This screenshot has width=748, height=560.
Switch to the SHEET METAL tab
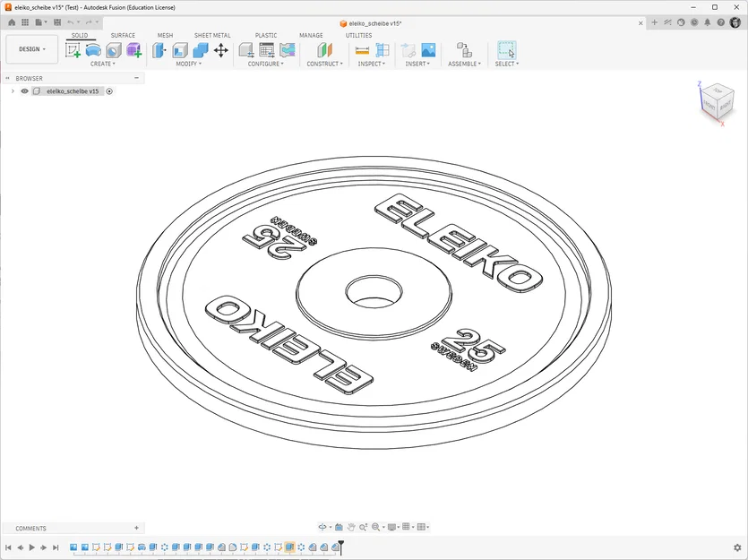click(212, 35)
